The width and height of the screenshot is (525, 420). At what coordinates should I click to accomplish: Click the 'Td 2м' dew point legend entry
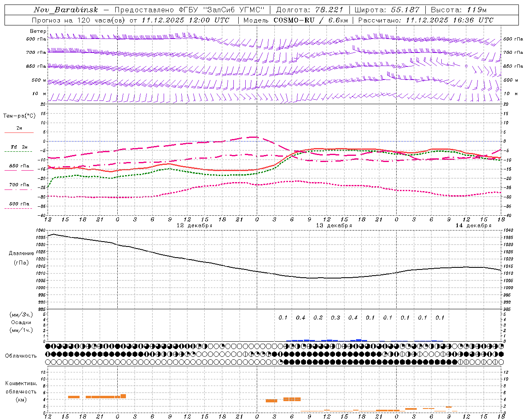[19, 147]
